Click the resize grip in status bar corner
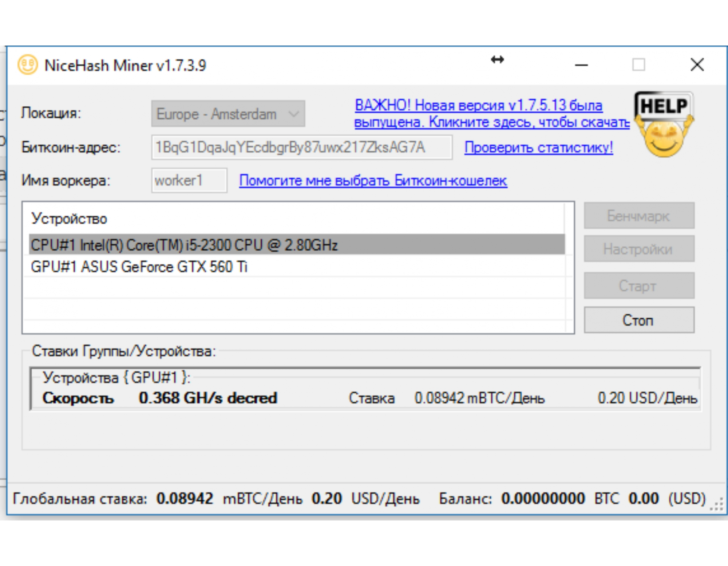 coord(717,504)
